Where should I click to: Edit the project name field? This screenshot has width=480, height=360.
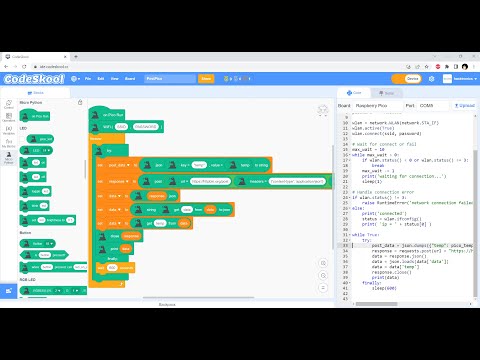pyautogui.click(x=170, y=79)
